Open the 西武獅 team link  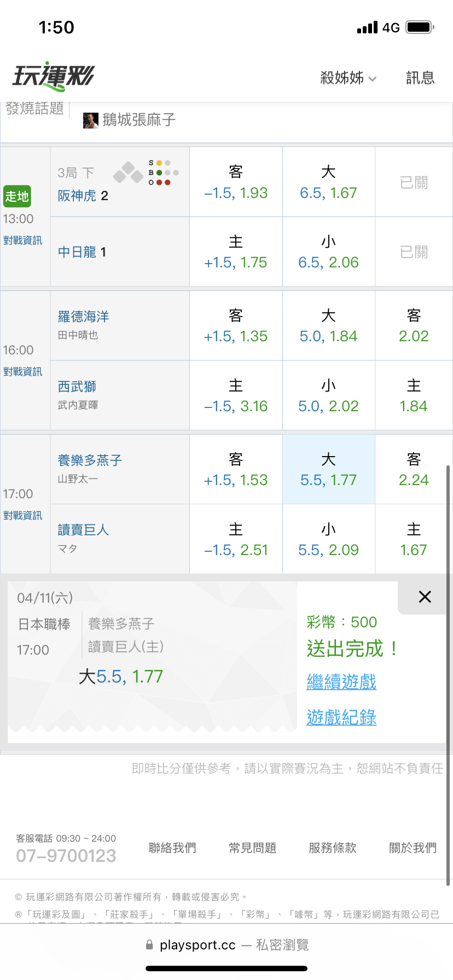[77, 387]
